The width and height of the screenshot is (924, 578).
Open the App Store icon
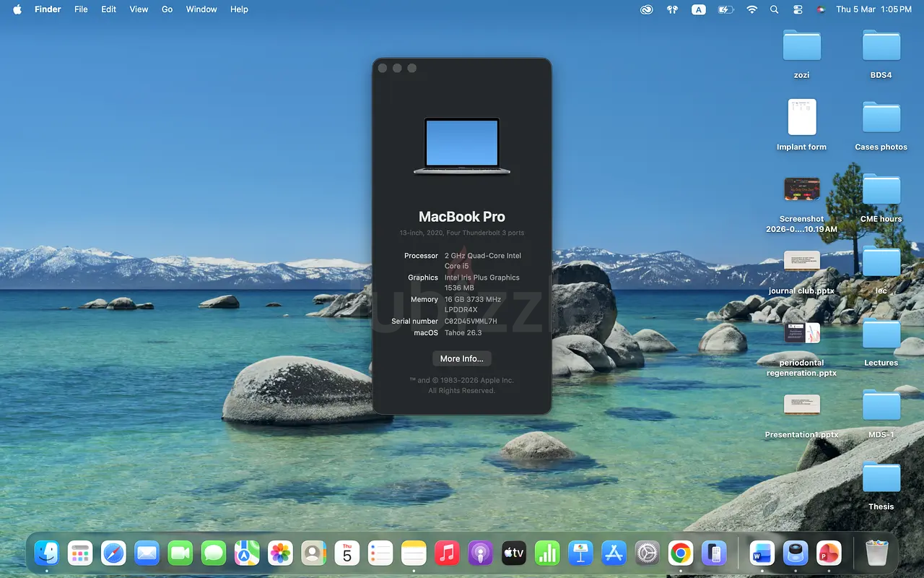(614, 554)
